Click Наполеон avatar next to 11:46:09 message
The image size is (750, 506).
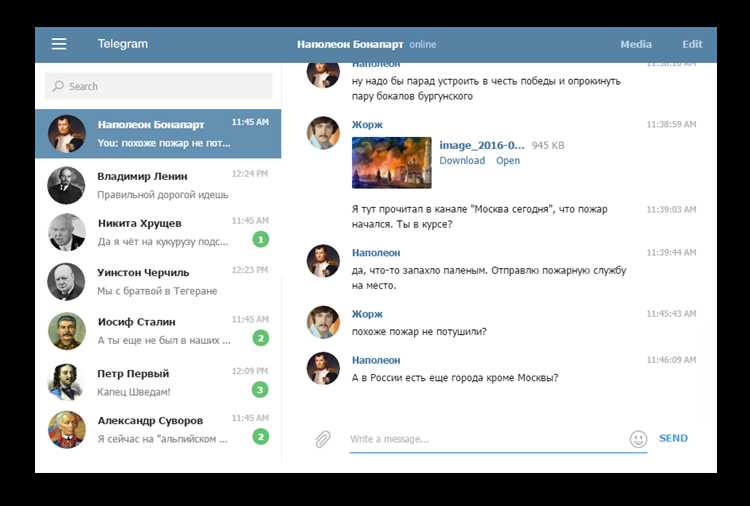pyautogui.click(x=323, y=368)
